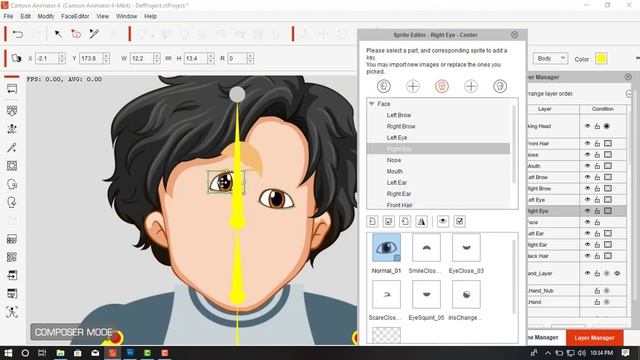Viewport: 640px width, 360px height.
Task: Select the EyeSquint_05 sprite thumbnail
Action: tap(426, 294)
